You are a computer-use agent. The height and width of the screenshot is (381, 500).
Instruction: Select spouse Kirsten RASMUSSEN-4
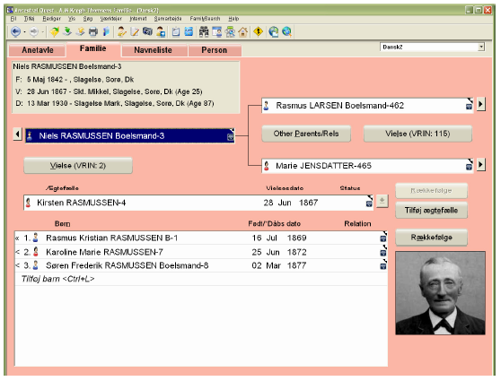198,203
